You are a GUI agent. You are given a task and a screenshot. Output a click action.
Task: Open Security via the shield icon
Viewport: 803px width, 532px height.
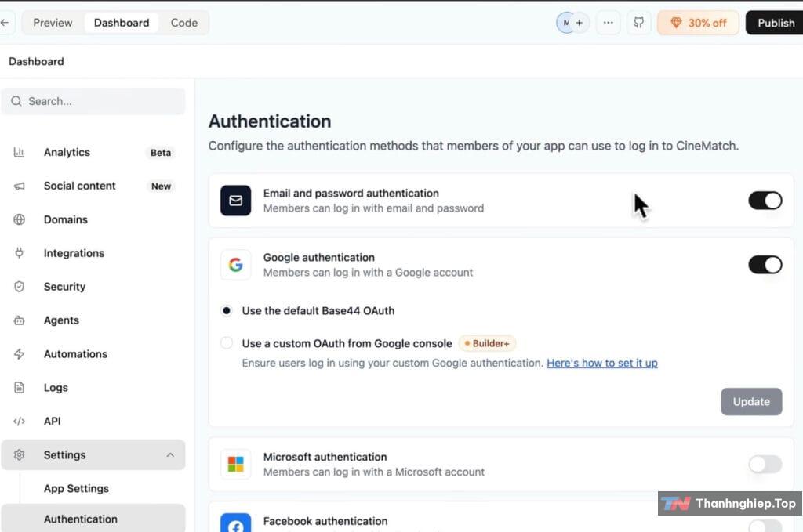[19, 287]
